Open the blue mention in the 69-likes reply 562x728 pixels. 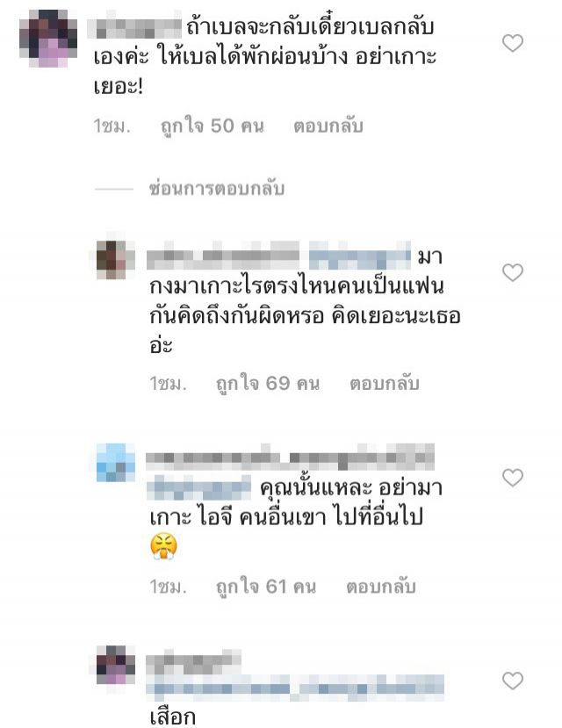(360, 256)
